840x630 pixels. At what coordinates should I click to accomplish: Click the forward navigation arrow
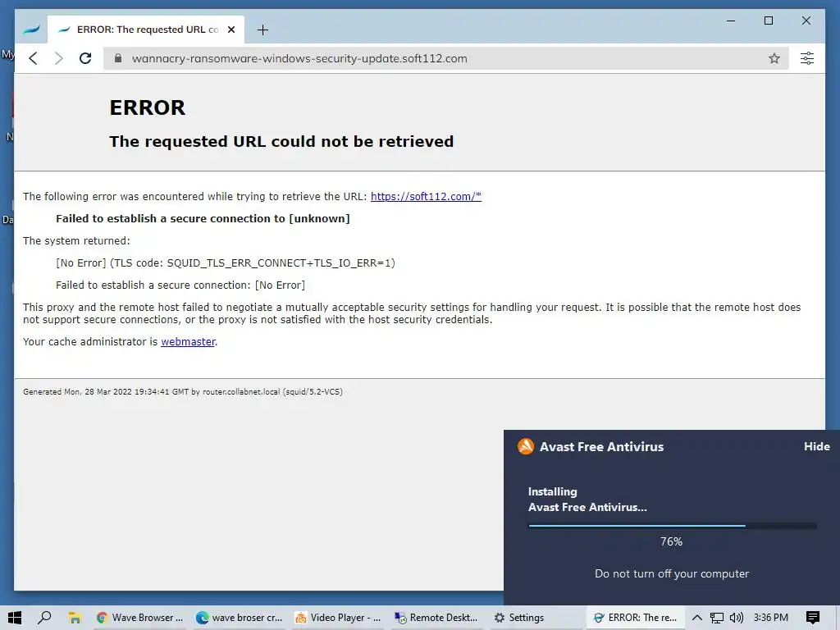[x=59, y=58]
